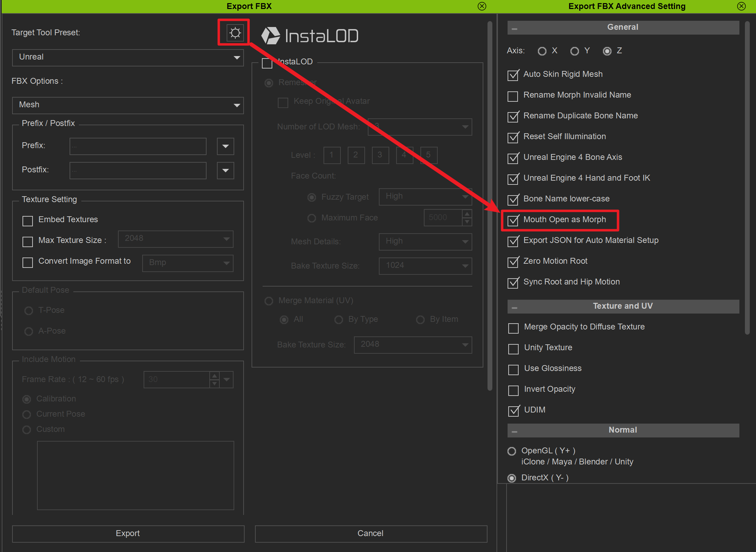Open the Postfix preset dropdown arrow
Image resolution: width=756 pixels, height=552 pixels.
tap(225, 171)
